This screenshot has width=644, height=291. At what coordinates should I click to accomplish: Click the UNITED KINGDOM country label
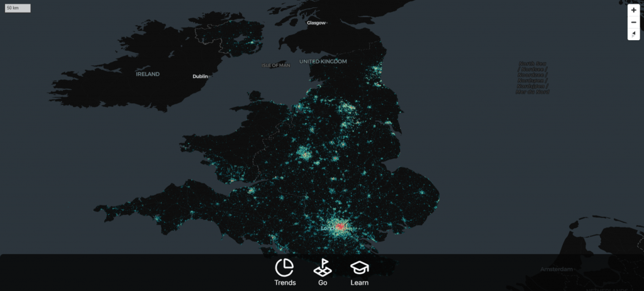(x=323, y=62)
